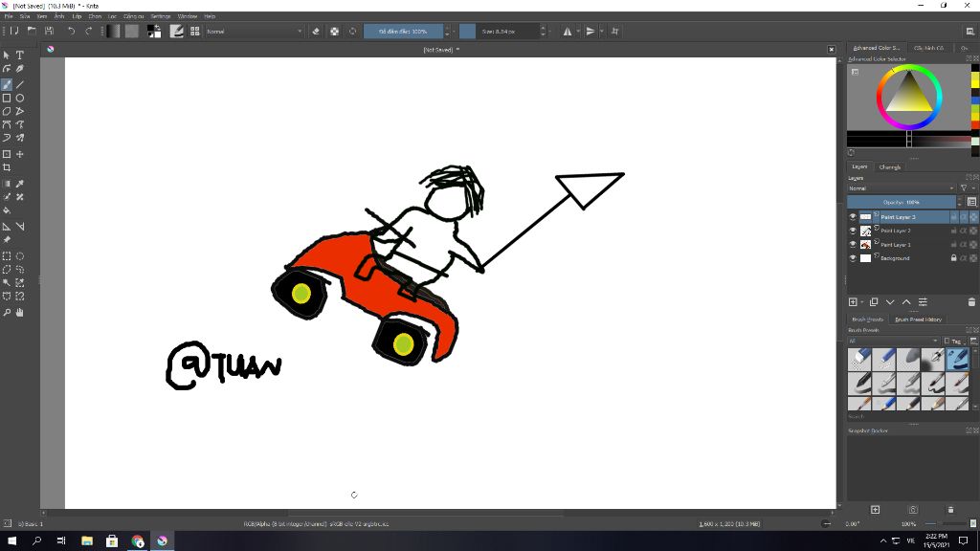Open the brush editor settings icon
This screenshot has width=980, height=551.
(x=177, y=32)
